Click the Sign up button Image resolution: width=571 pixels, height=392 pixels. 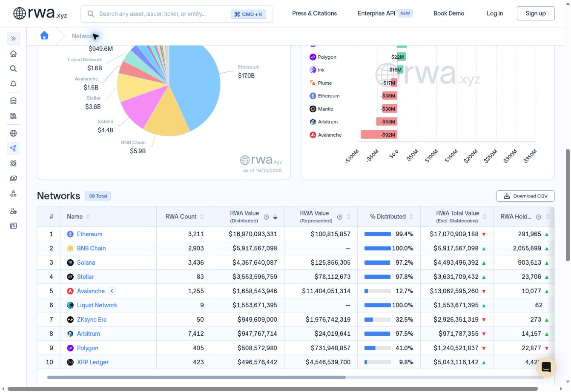[536, 13]
